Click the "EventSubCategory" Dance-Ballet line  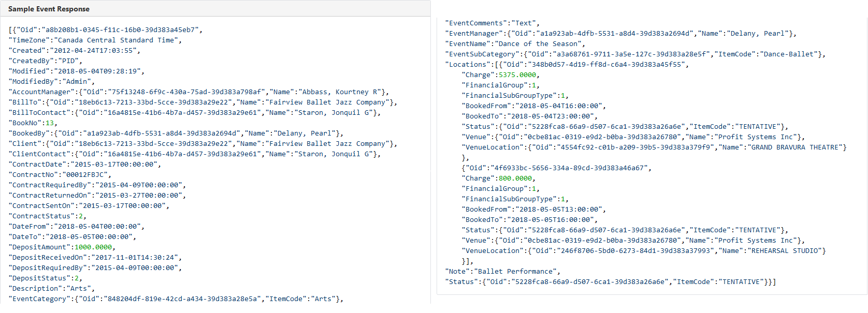point(635,54)
